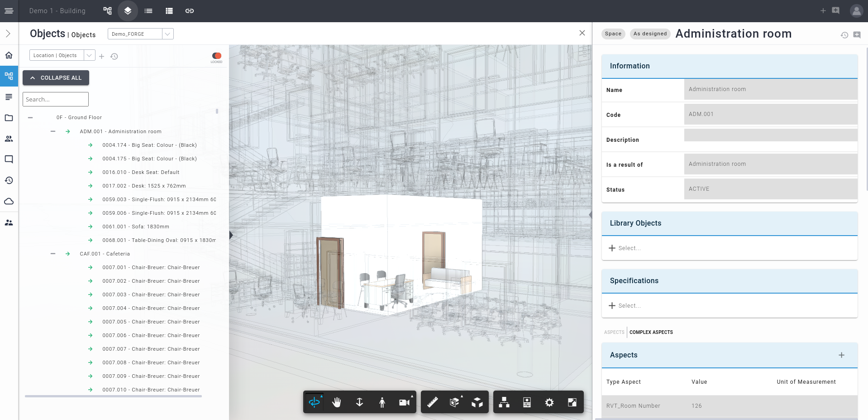The height and width of the screenshot is (420, 868).
Task: Open the user account avatar
Action: [x=856, y=10]
